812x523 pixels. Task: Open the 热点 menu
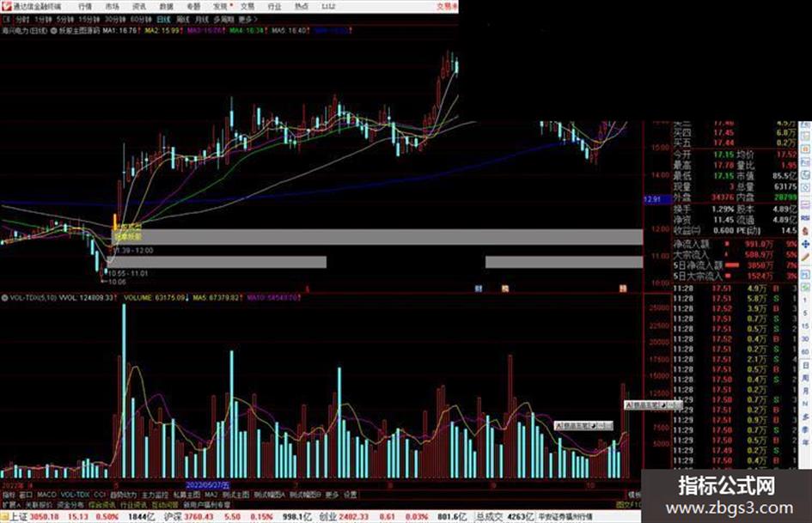(x=302, y=6)
